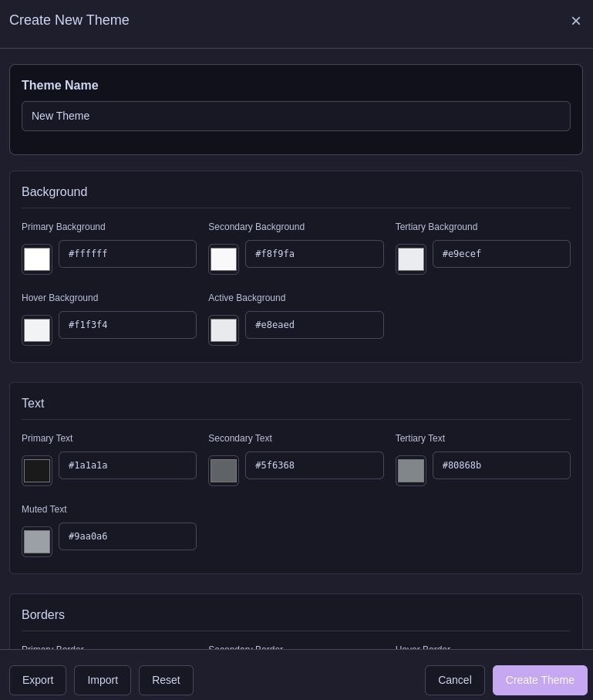Edit the Primary Background hex field #ffffff
Screen dimensions: 593x700
pos(127,254)
